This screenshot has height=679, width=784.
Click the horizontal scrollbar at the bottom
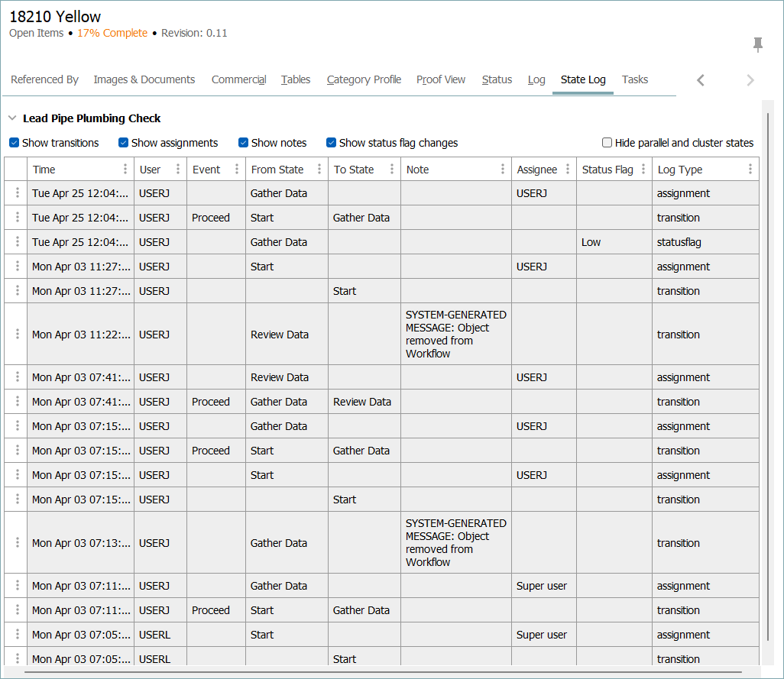(x=382, y=673)
